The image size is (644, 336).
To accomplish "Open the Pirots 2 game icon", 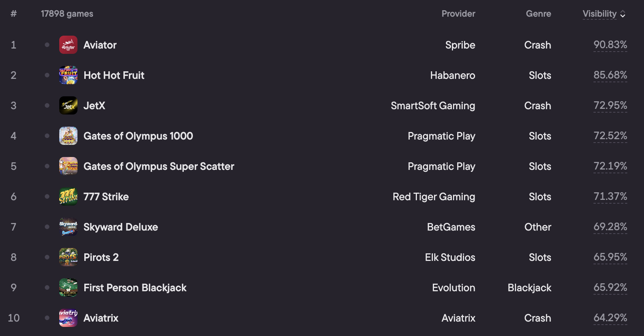I will point(68,257).
